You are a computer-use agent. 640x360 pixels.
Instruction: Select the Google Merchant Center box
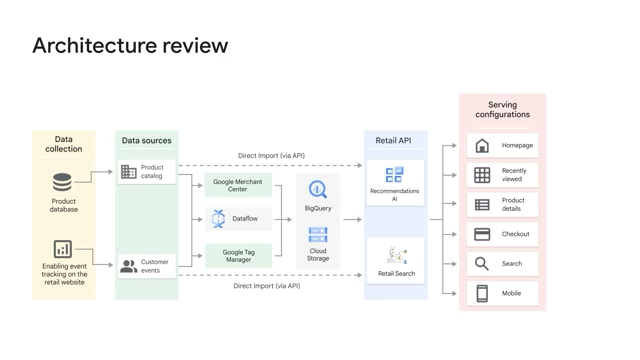coord(238,185)
